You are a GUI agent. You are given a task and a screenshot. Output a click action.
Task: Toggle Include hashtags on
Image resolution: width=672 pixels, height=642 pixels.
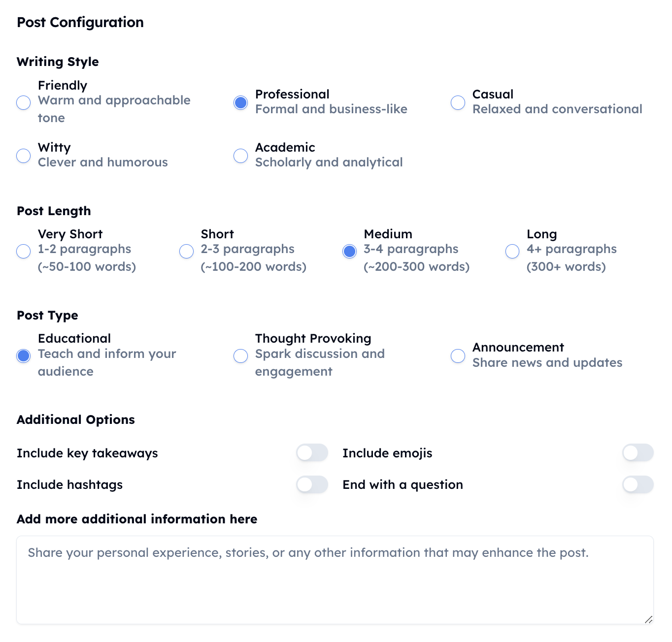[312, 484]
